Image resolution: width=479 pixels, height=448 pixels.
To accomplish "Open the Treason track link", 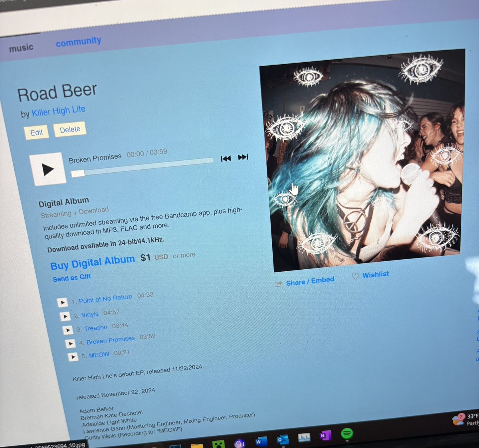I will (x=95, y=328).
